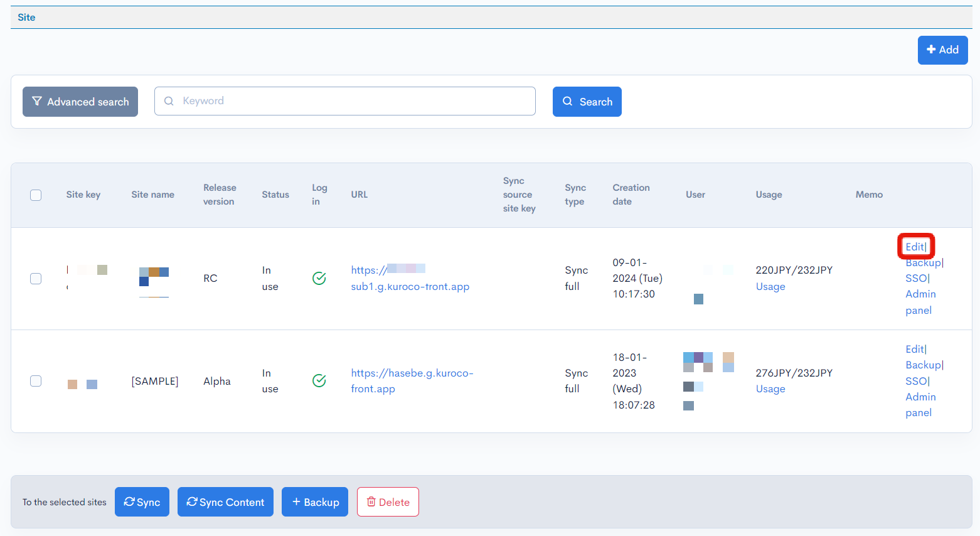Click the Sync type column header
The image size is (980, 536).
pyautogui.click(x=575, y=195)
